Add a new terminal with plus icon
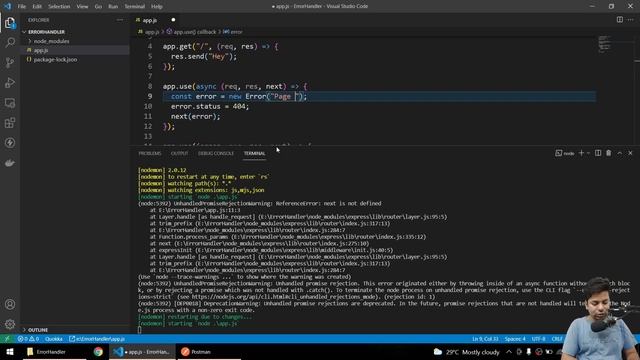The width and height of the screenshot is (640, 360). click(x=581, y=153)
